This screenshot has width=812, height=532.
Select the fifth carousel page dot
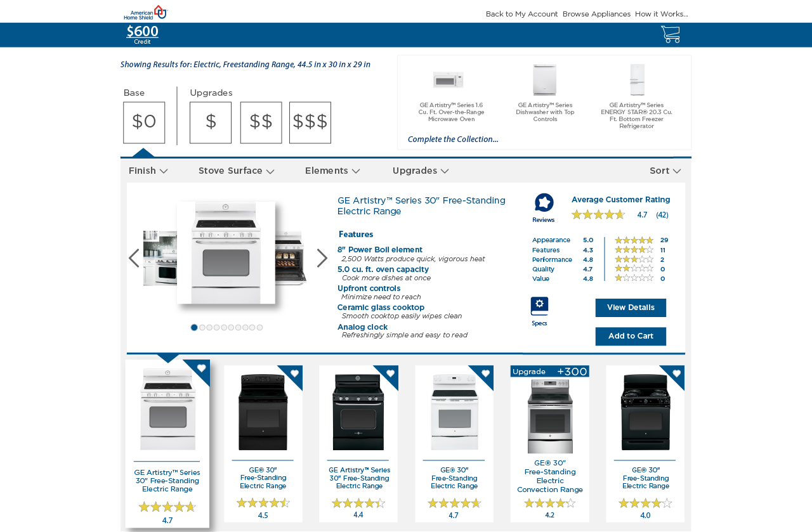(x=224, y=328)
